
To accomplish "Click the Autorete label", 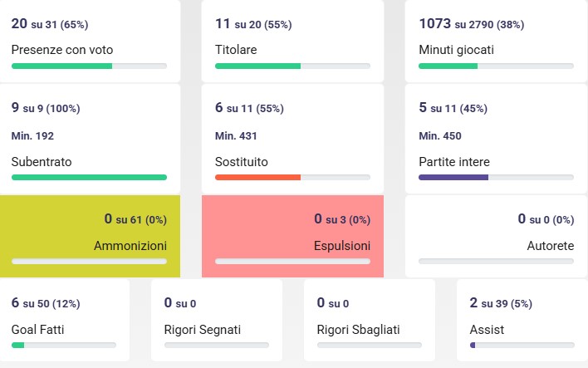I will (550, 246).
